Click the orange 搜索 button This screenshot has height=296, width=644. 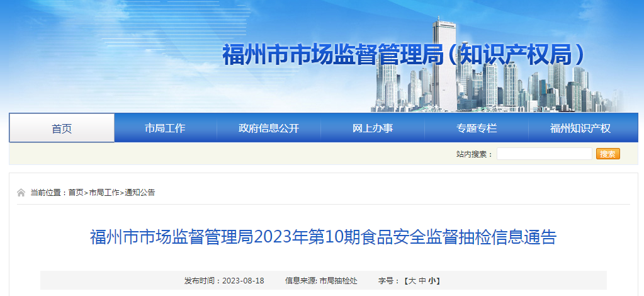tap(608, 154)
